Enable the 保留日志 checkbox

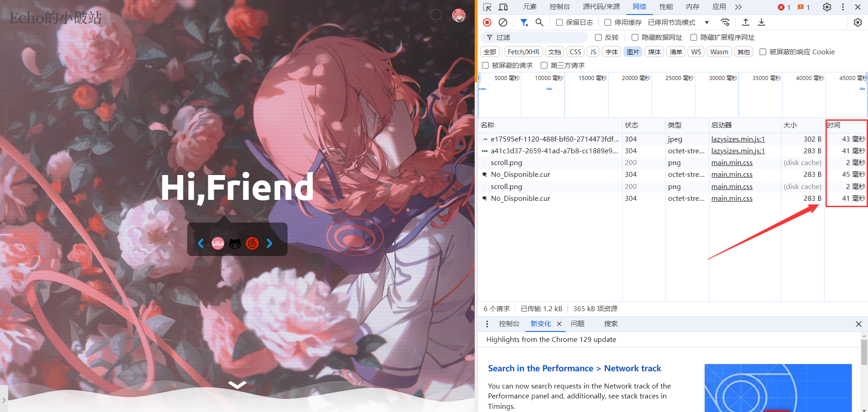click(559, 22)
